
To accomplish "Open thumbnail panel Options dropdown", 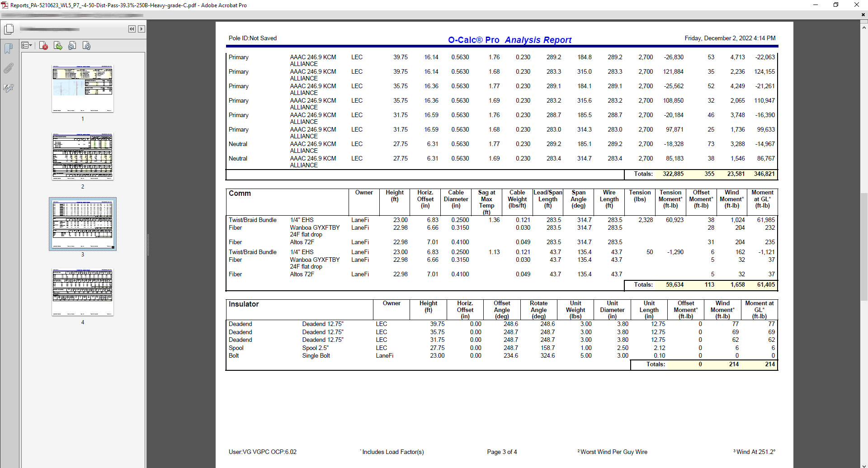I will click(x=27, y=46).
